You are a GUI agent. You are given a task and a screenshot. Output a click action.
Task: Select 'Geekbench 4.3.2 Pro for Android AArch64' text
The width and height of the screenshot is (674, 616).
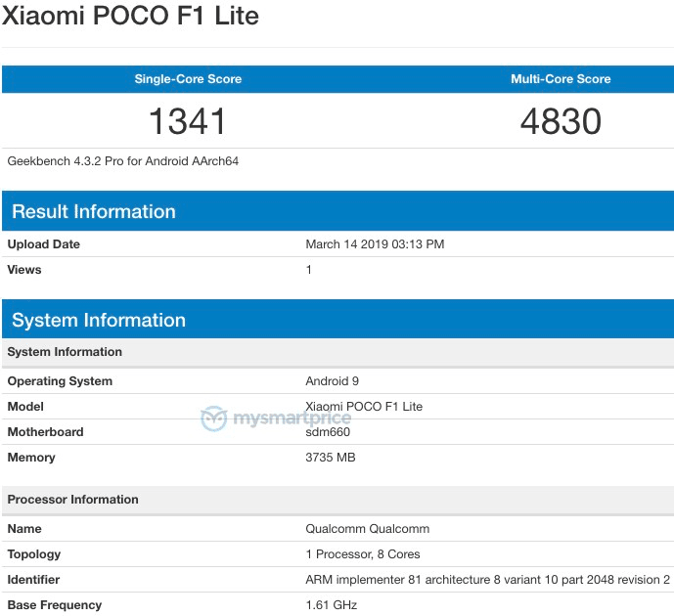[123, 161]
